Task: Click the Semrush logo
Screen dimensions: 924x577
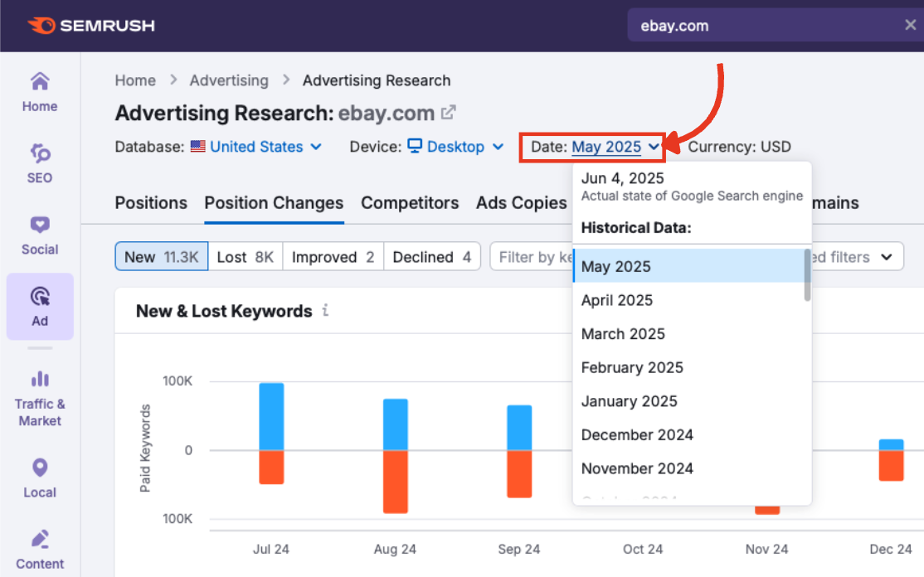Action: pyautogui.click(x=90, y=25)
